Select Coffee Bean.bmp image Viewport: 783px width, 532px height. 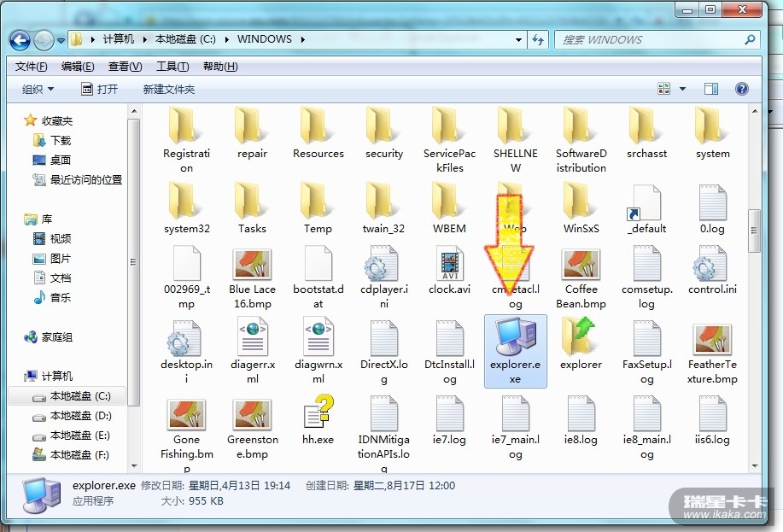[x=581, y=278]
